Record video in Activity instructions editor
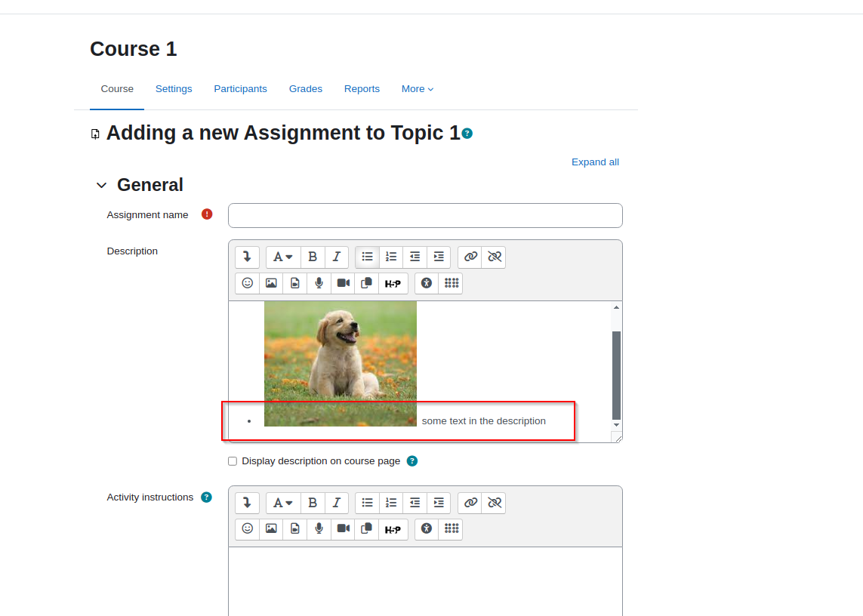Viewport: 863px width, 616px height. point(343,529)
